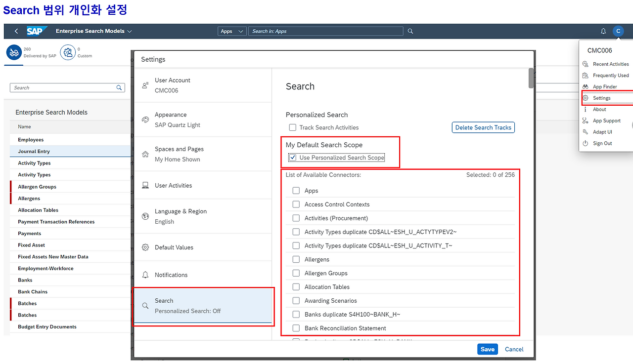Click the Delete Search Tracks button
Viewport: 633px width, 364px height.
click(x=483, y=127)
